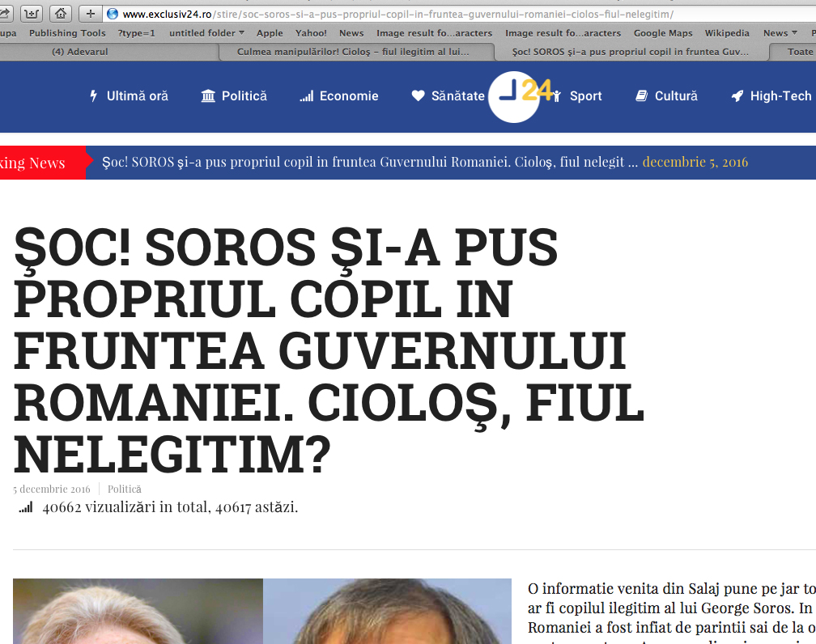Image resolution: width=816 pixels, height=644 pixels.
Task: Open the Google Maps bookmark
Action: pyautogui.click(x=663, y=33)
